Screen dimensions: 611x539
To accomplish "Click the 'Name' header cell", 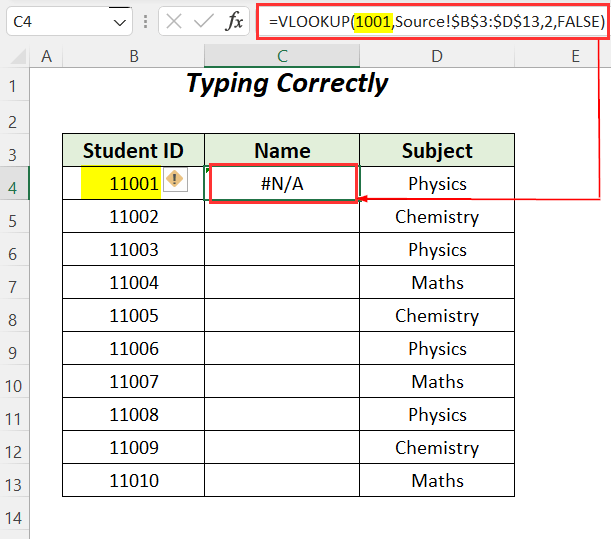I will (x=282, y=150).
